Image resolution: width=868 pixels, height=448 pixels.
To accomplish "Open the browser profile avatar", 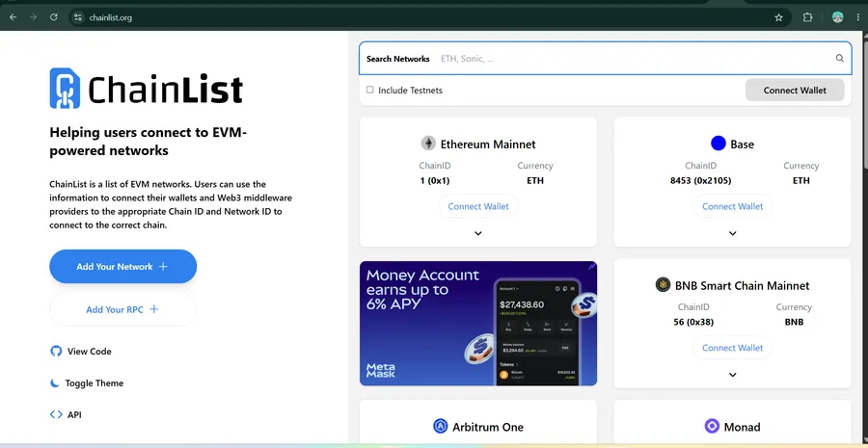I will (x=837, y=17).
